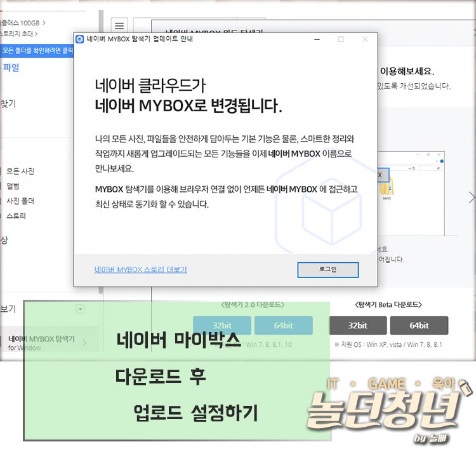Click the explorer preview thumbnail in background page
This screenshot has height=470, width=476.
pyautogui.click(x=411, y=193)
